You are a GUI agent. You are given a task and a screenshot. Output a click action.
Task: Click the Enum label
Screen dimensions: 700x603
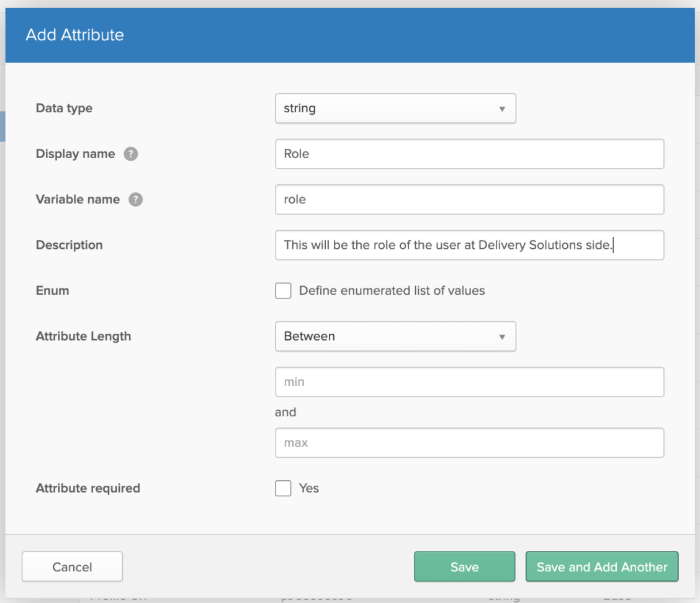[x=52, y=290]
